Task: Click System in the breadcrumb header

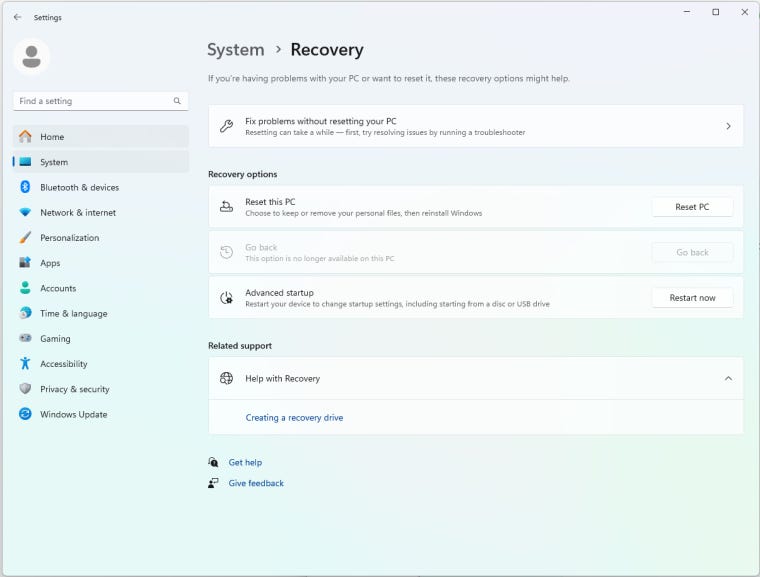Action: (235, 50)
